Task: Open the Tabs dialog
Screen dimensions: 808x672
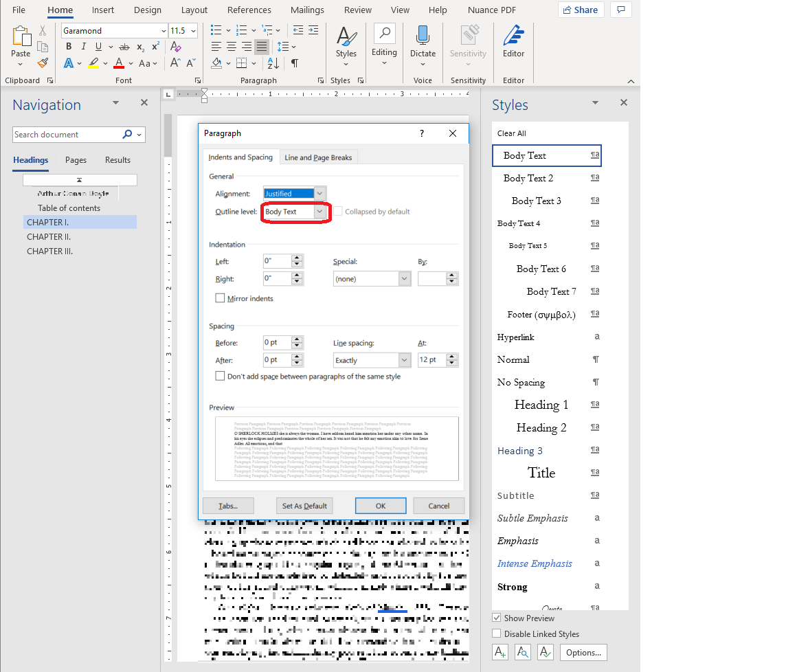Action: coord(227,505)
